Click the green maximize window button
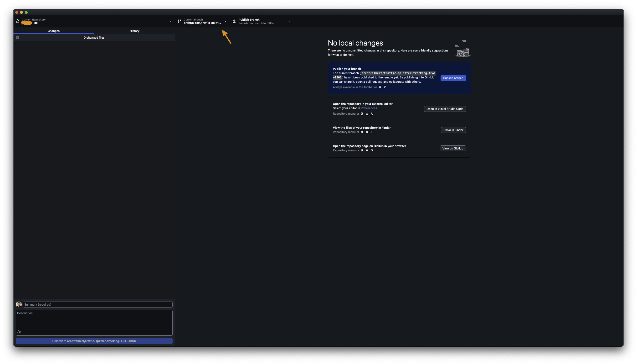 [26, 12]
